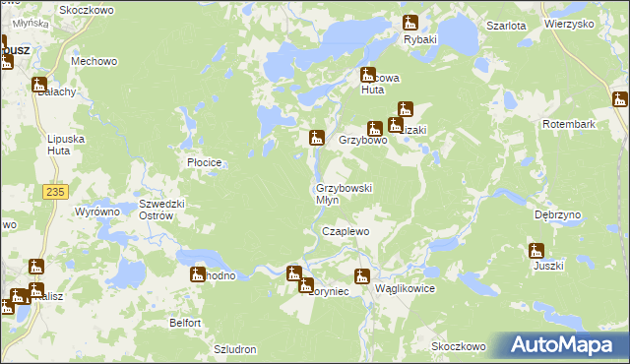This screenshot has height=364, width=630.
Task: Select the Skoczkowo label at top left
Action: coord(87,10)
